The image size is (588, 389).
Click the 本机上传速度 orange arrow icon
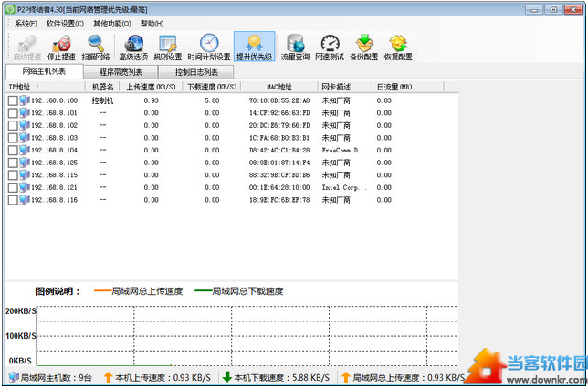[108, 377]
